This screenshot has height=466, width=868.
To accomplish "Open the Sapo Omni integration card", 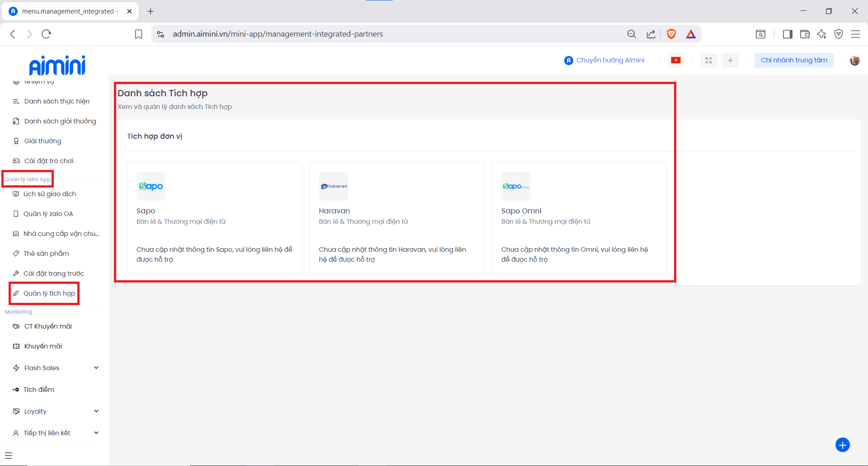I will pos(579,218).
